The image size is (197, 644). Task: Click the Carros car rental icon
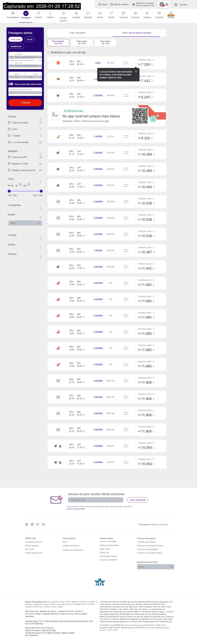click(x=100, y=13)
